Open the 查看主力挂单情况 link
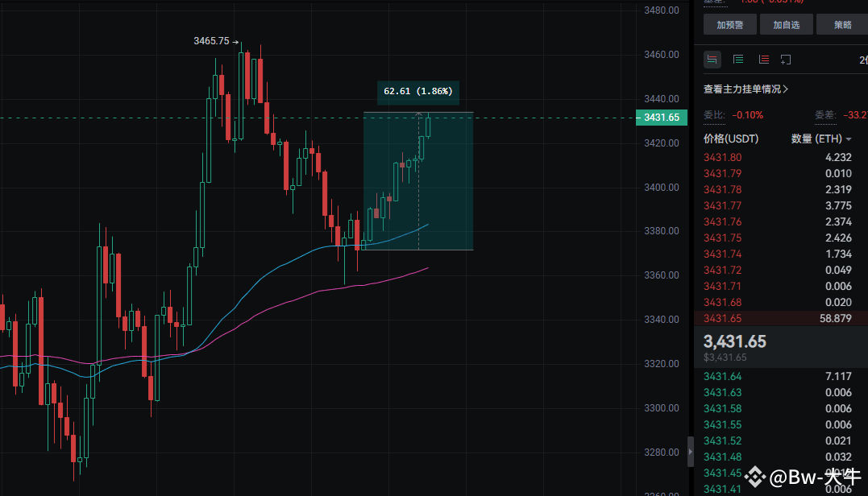 [745, 89]
